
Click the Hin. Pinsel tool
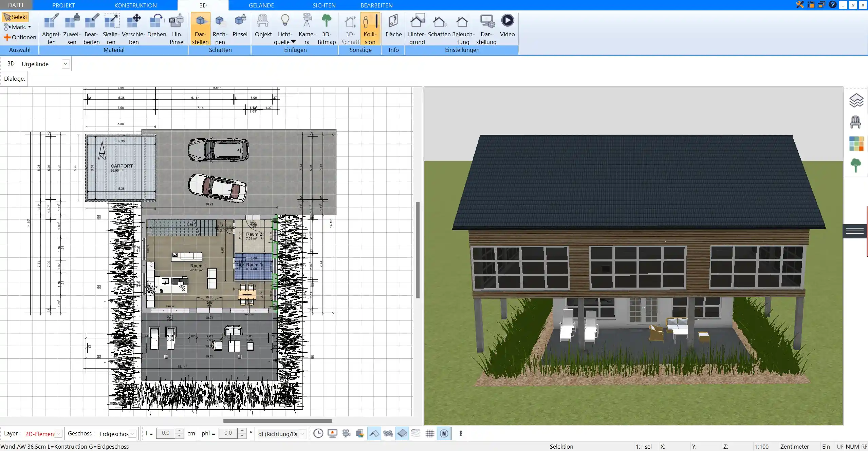[x=177, y=29]
